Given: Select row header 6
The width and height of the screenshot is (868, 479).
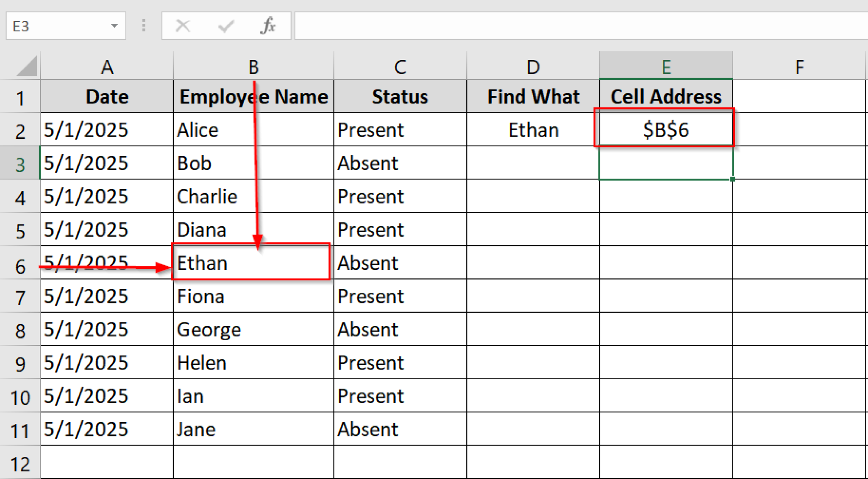Looking at the screenshot, I should (20, 263).
